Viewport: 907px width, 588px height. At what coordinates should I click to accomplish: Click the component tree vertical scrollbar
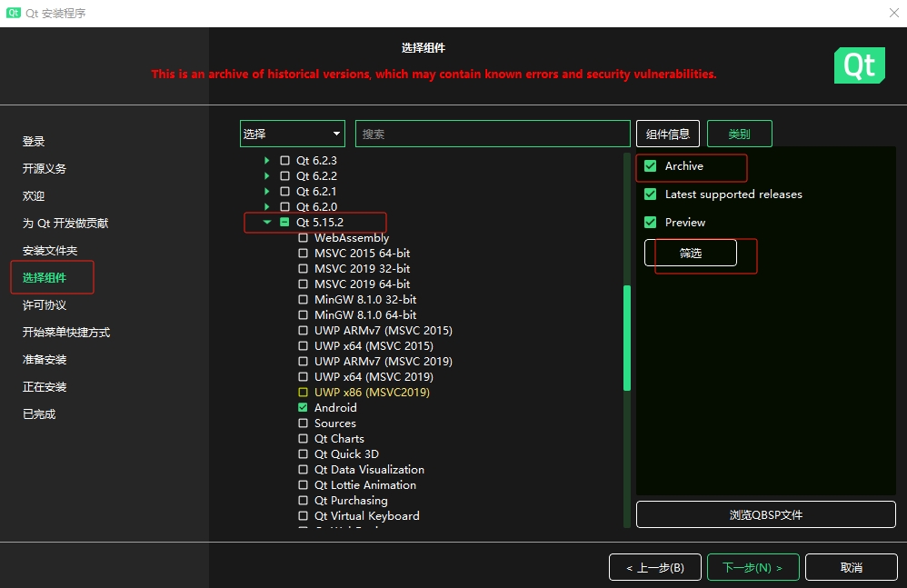[x=626, y=339]
